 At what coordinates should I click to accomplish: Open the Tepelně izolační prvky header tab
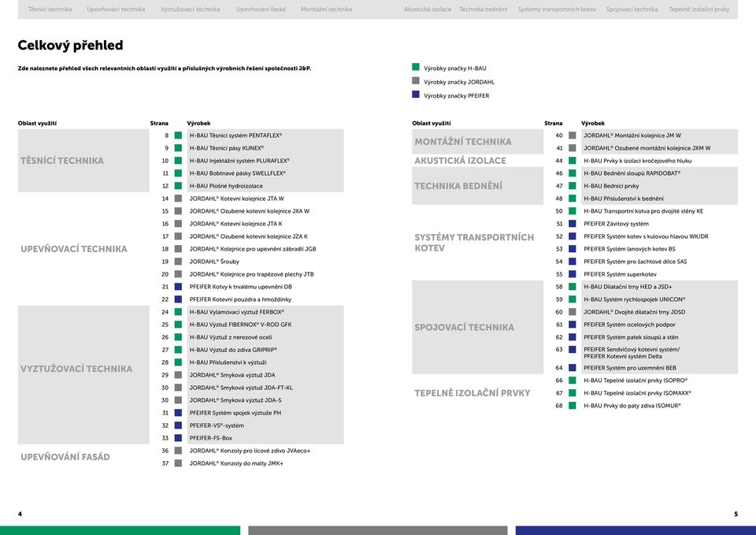click(x=699, y=9)
